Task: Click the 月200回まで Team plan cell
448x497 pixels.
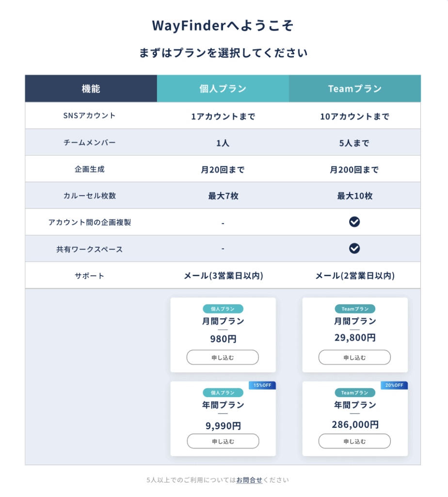Action: coord(354,170)
